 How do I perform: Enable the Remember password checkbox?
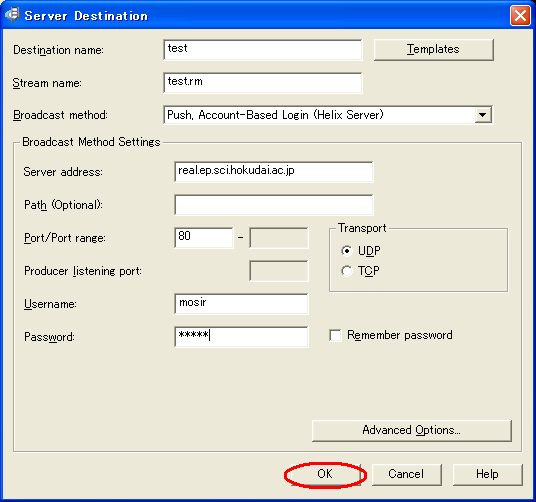335,335
